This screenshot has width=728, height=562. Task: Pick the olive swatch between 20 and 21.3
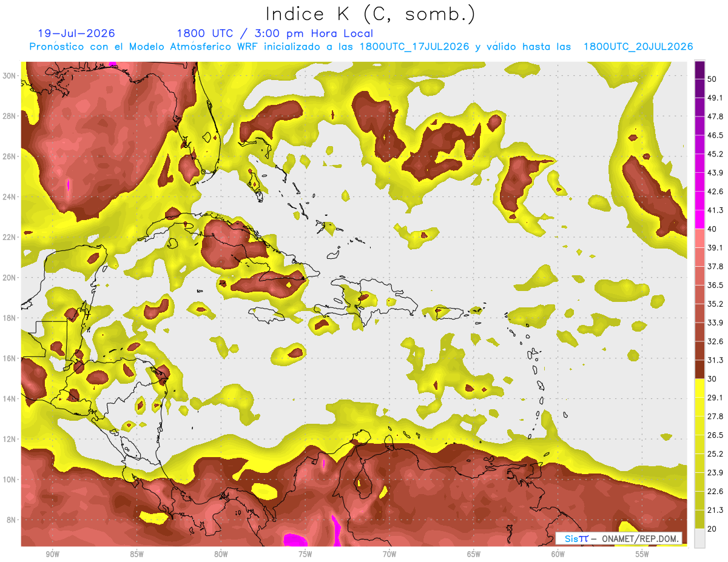(x=699, y=520)
